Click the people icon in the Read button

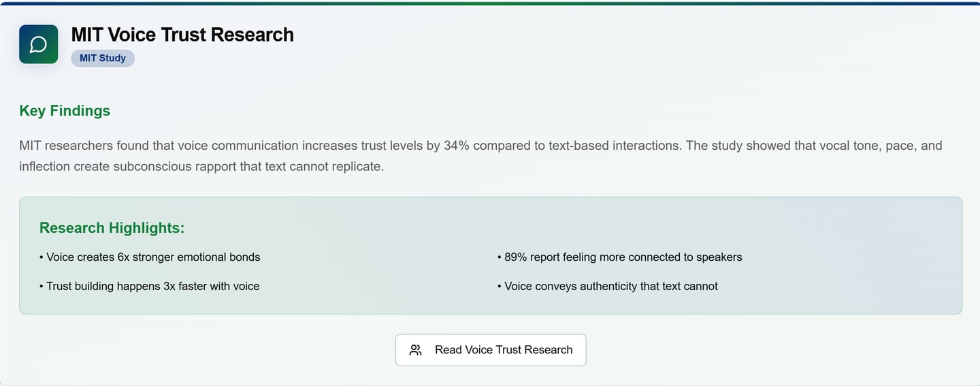(x=415, y=350)
